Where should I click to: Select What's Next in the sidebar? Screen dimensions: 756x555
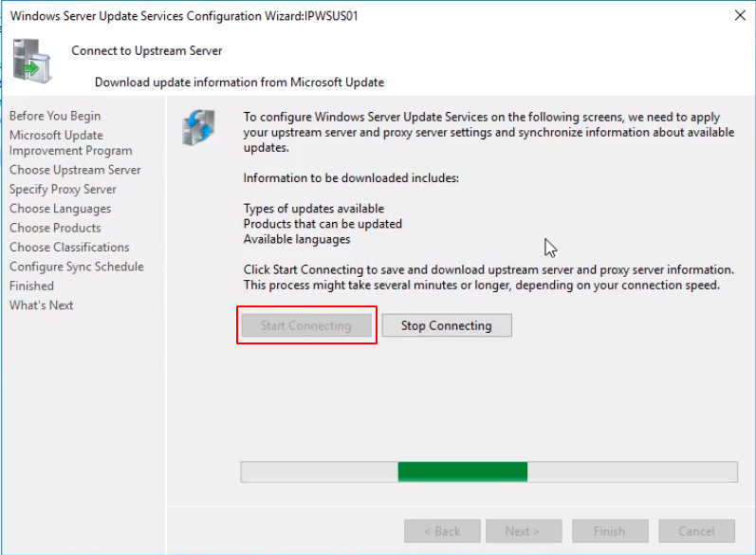41,305
